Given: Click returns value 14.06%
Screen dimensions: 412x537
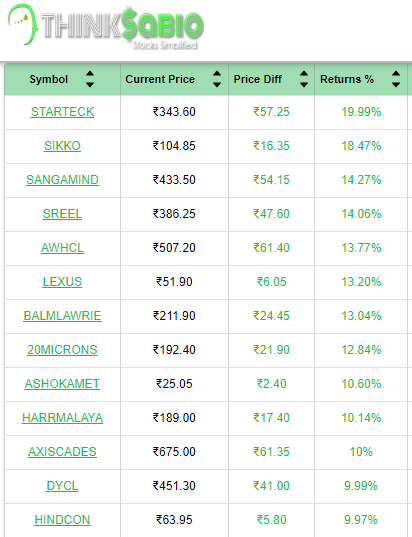Looking at the screenshot, I should tap(361, 214).
